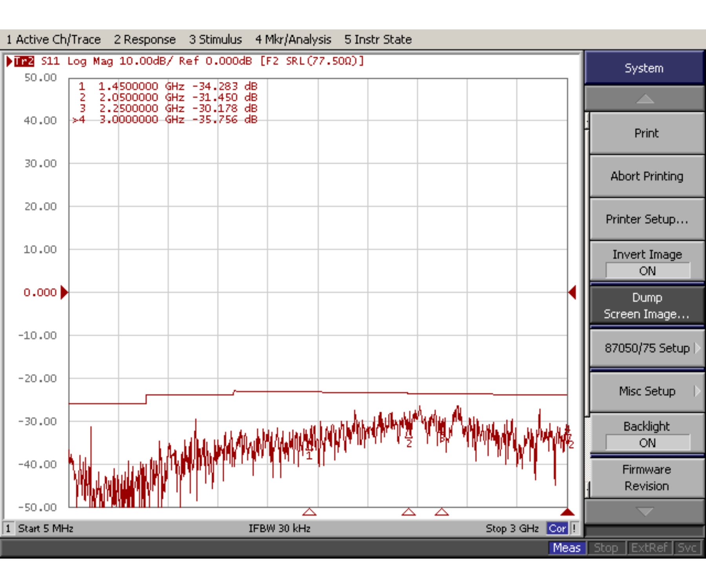Click the exclamation warning indicator beside Cor
This screenshot has height=588, width=706.
(x=574, y=528)
